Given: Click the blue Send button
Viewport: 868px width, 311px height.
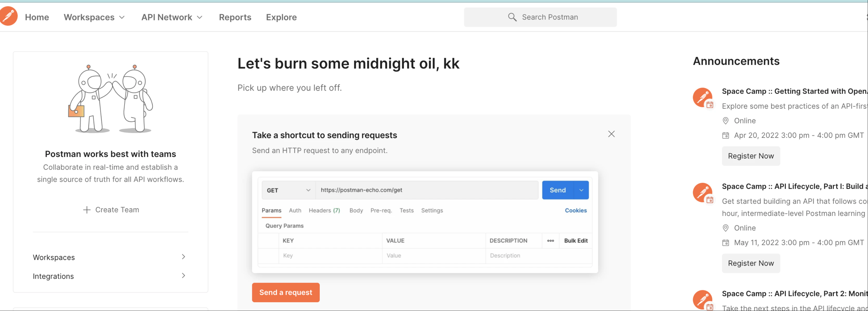Looking at the screenshot, I should pos(558,190).
